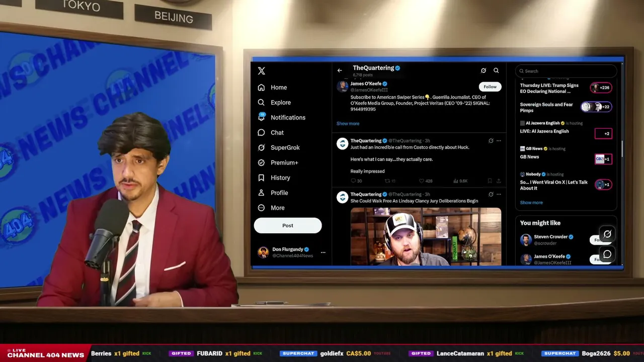This screenshot has height=362, width=644.
Task: Click the Search input field
Action: coord(566,71)
